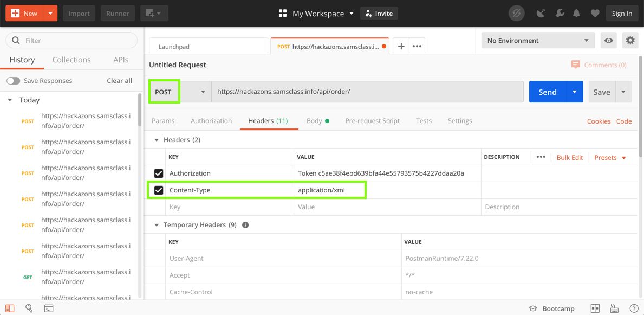
Task: Switch to the Body tab
Action: [x=314, y=121]
